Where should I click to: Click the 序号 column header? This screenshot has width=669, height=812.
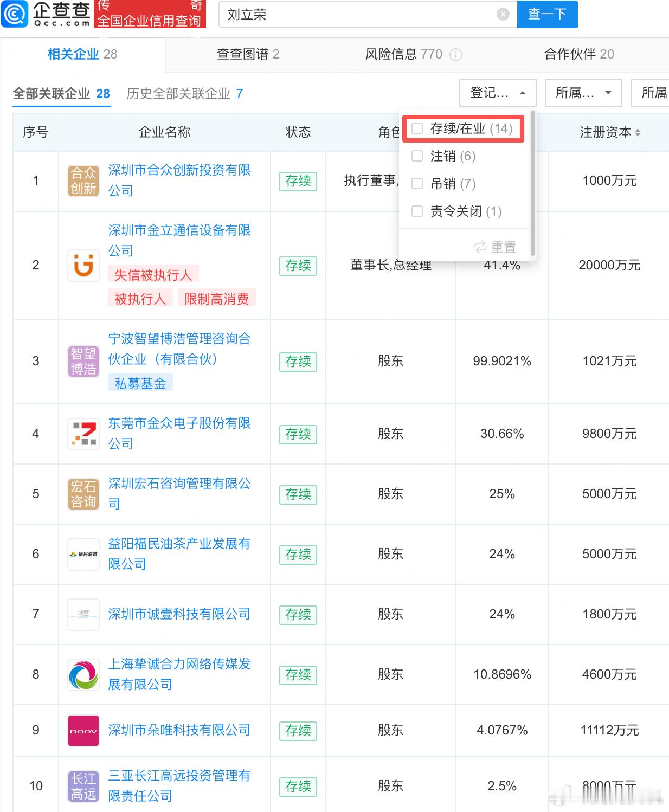coord(36,132)
